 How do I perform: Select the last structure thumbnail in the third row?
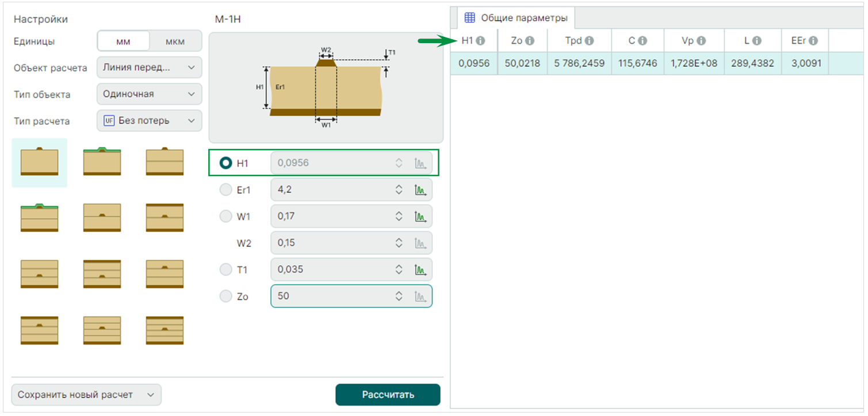coord(165,274)
